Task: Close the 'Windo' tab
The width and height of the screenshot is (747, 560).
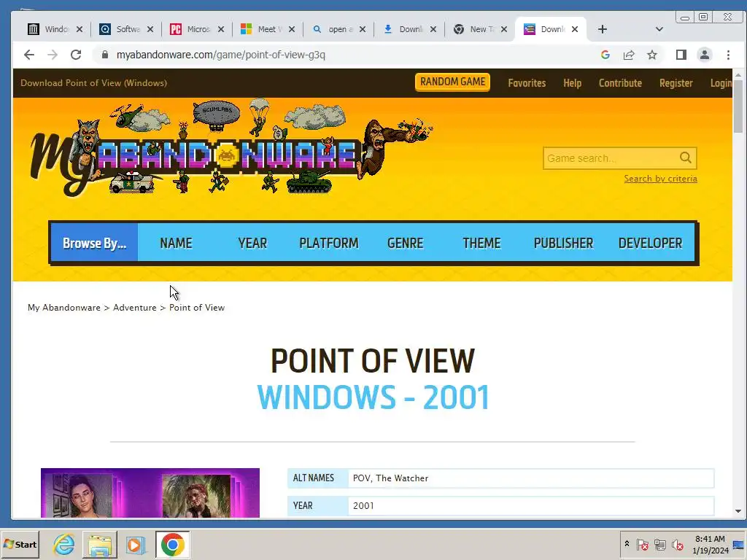Action: [x=80, y=29]
